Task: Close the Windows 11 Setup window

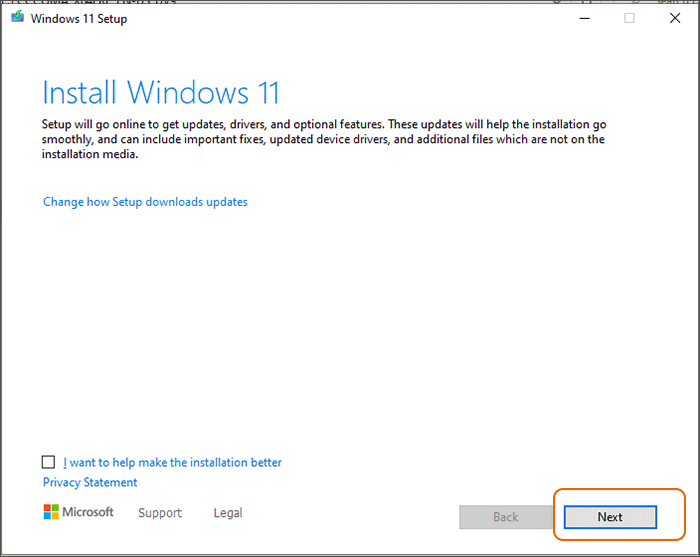Action: pyautogui.click(x=675, y=18)
